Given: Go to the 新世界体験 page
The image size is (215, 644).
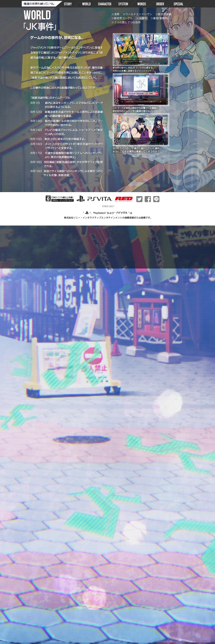Looking at the screenshot, I should click(x=163, y=14).
